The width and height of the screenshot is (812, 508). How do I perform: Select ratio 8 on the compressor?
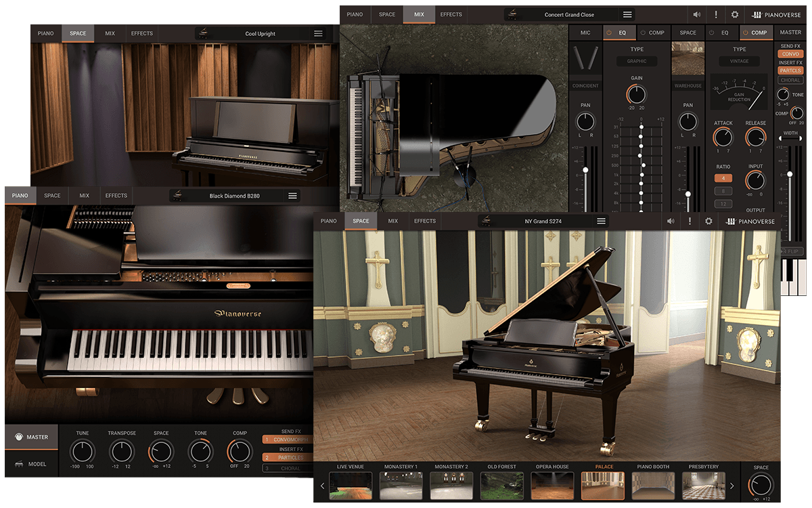723,191
